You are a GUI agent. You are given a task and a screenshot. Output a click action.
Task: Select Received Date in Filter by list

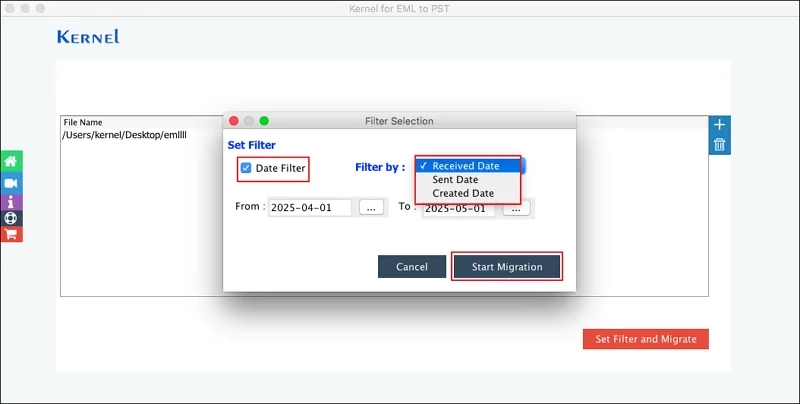pos(468,166)
